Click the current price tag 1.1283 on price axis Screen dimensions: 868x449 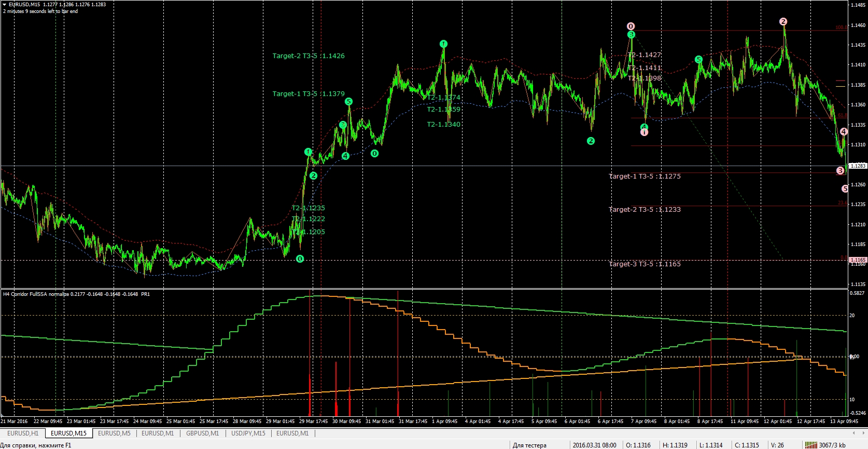(858, 166)
